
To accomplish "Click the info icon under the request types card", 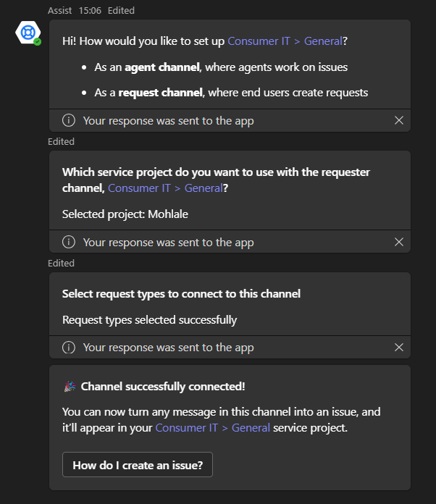I will click(x=69, y=348).
